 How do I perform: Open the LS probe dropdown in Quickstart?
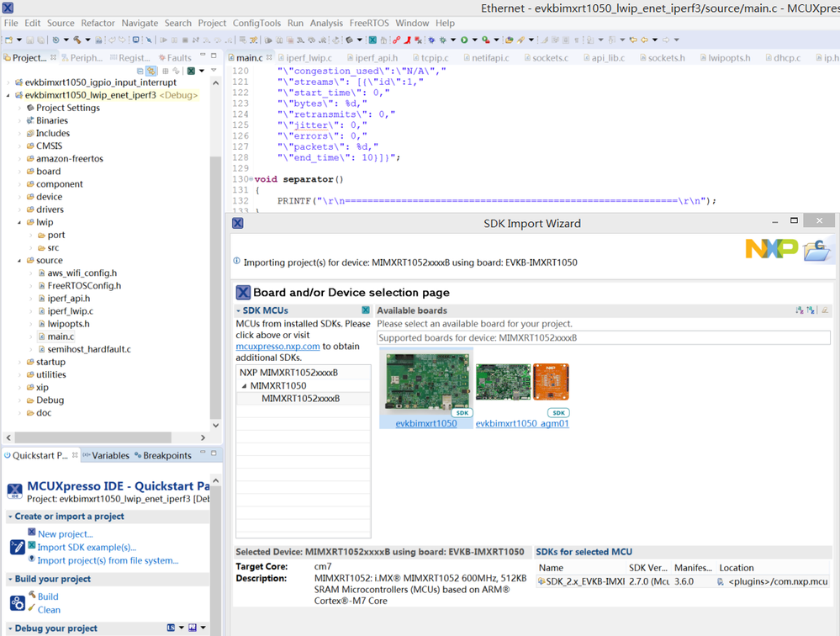181,628
